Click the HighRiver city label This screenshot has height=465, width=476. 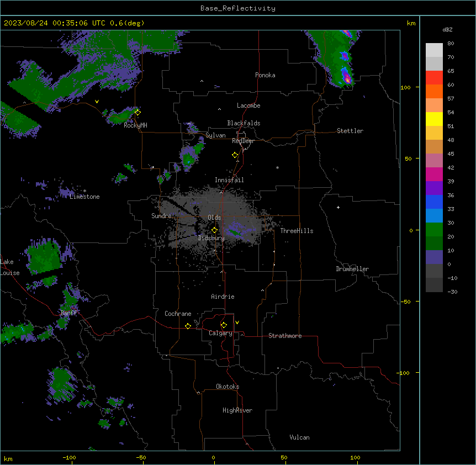237,410
